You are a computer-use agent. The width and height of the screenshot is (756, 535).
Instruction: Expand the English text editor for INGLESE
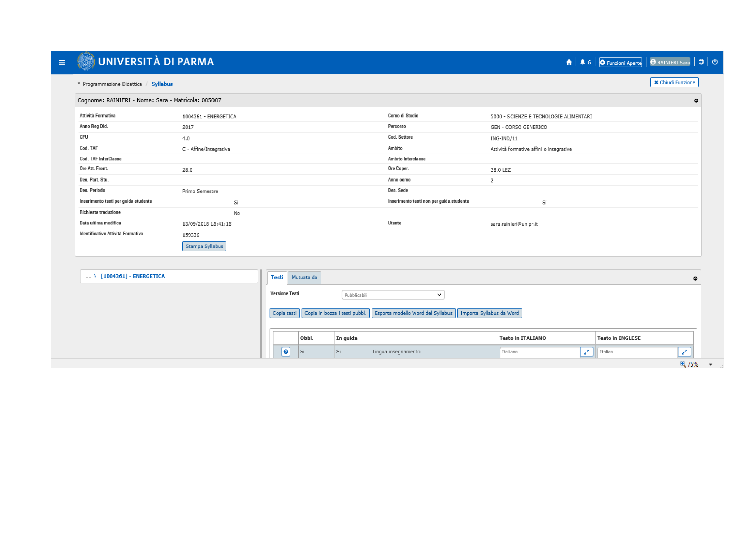click(684, 352)
